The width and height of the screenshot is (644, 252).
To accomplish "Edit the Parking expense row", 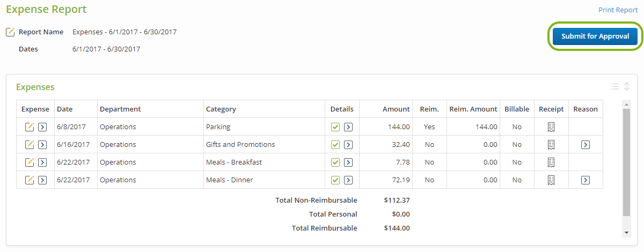I will 30,127.
